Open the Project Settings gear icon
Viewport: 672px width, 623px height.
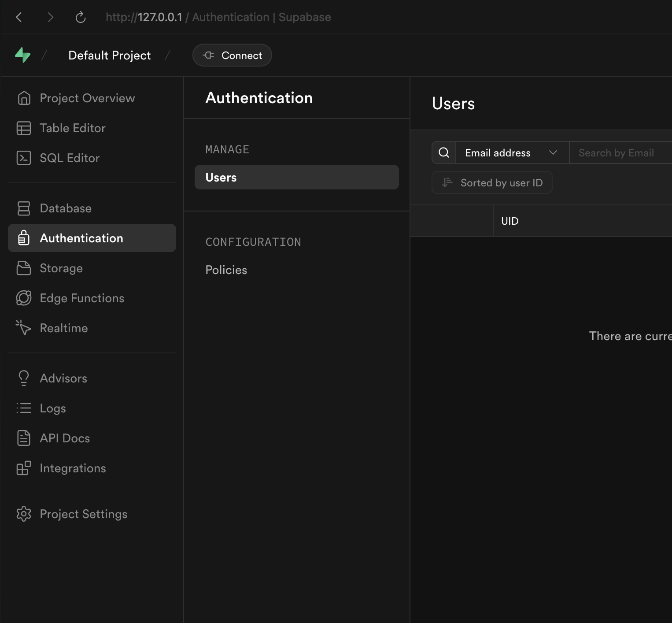pyautogui.click(x=24, y=514)
